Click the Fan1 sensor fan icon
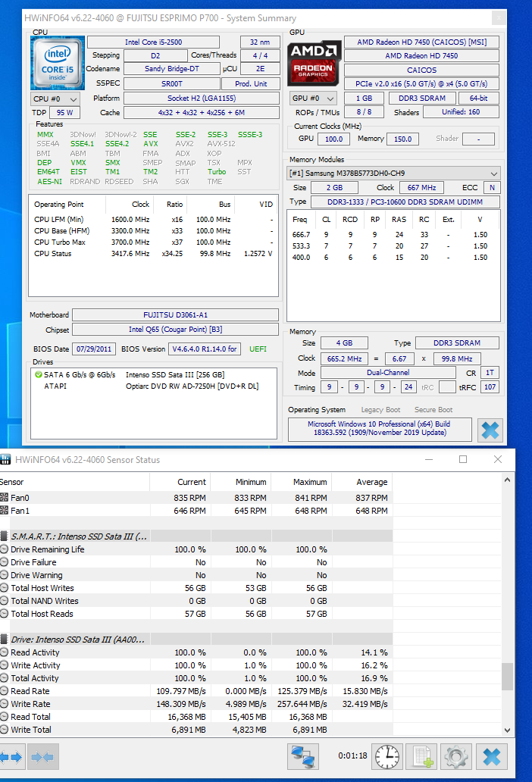Screen dimensions: 532x782 [4, 510]
